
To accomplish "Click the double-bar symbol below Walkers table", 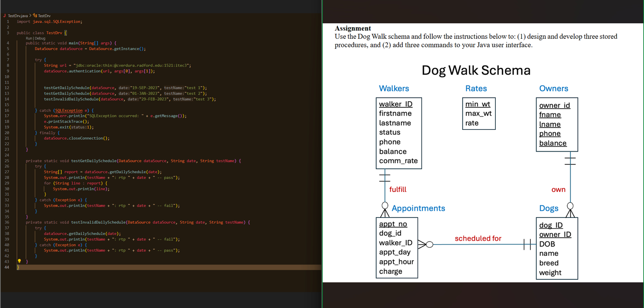I will (385, 178).
